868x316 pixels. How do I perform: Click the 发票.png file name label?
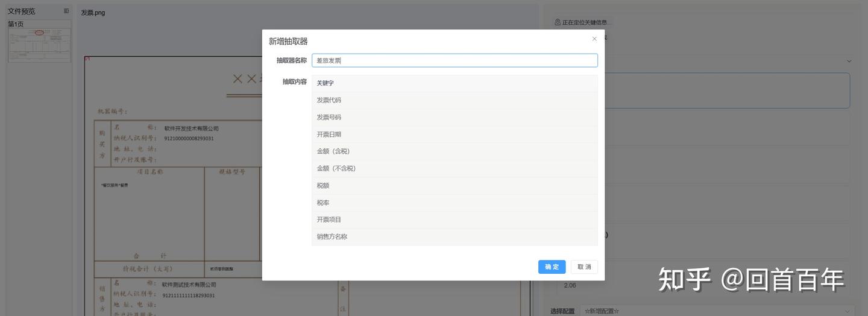tap(93, 13)
